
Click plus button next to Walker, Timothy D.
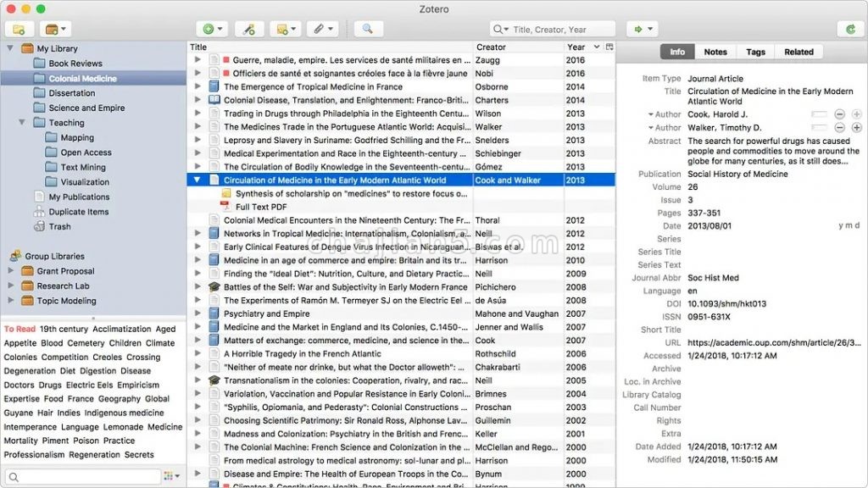[x=856, y=128]
